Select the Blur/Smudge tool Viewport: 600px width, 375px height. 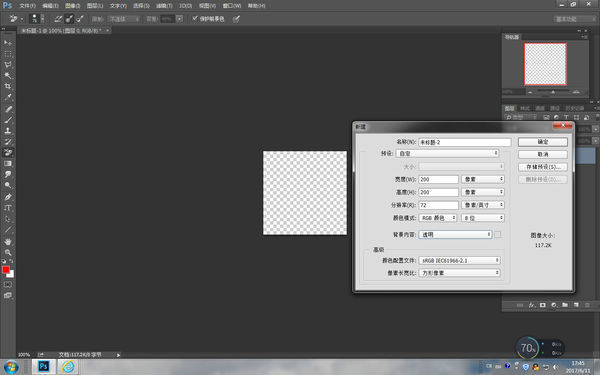coord(8,174)
